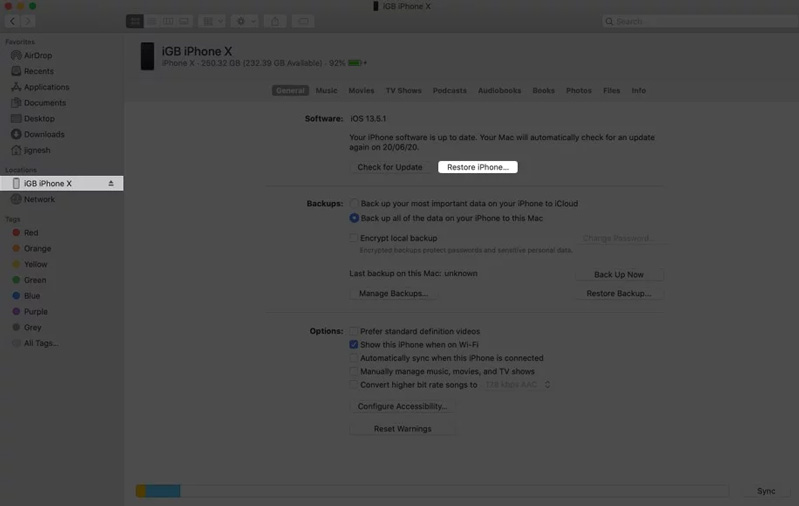This screenshot has height=506, width=799.
Task: Switch to the General tab
Action: (x=290, y=90)
